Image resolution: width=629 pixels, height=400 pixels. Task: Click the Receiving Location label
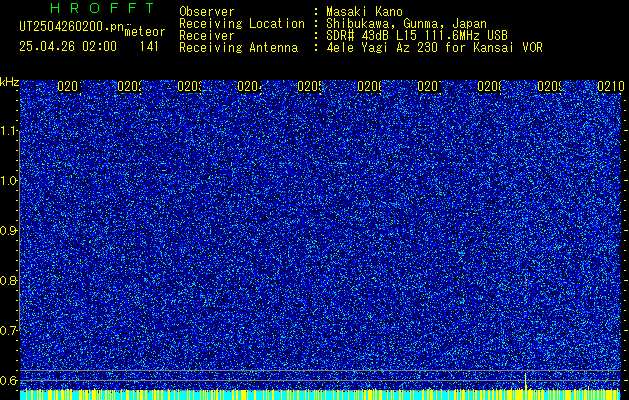pyautogui.click(x=242, y=24)
